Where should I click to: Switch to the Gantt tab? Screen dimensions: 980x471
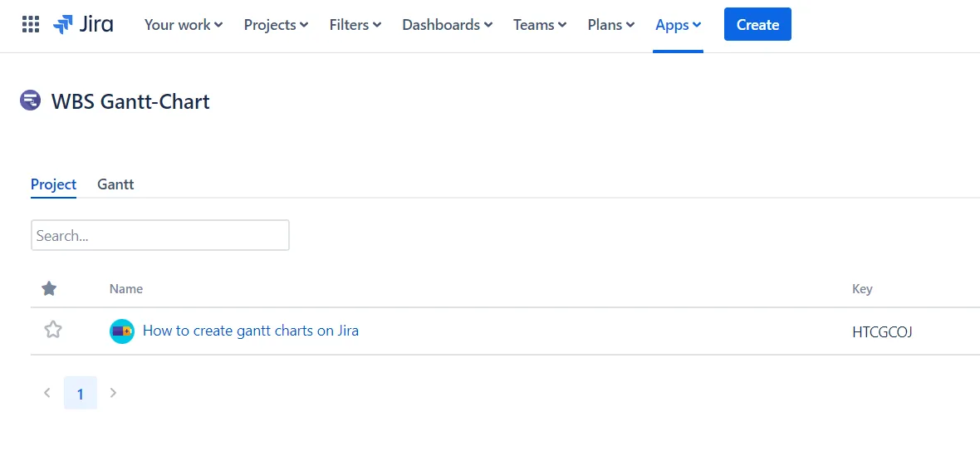115,184
